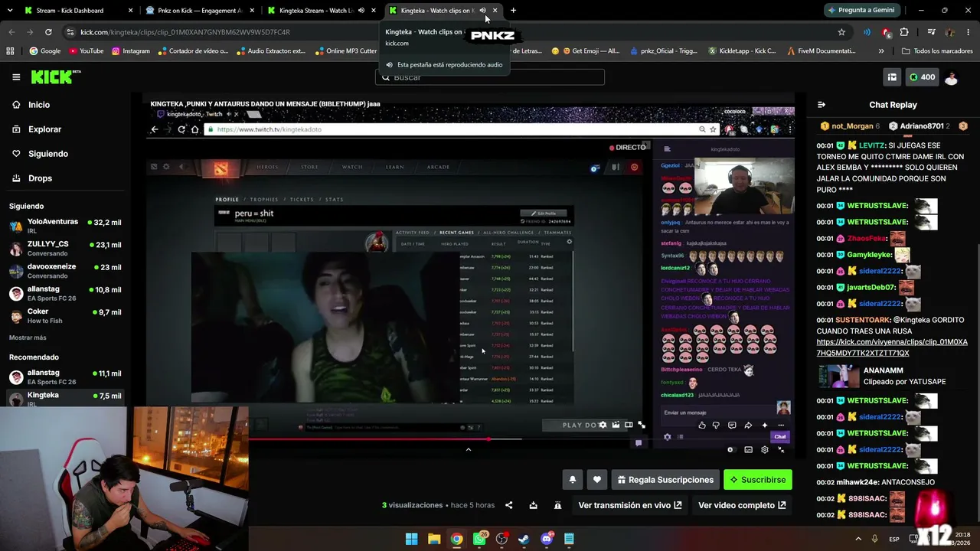Image resolution: width=980 pixels, height=551 pixels.
Task: Open the Online MP3 Cutter bookmark
Action: click(345, 51)
